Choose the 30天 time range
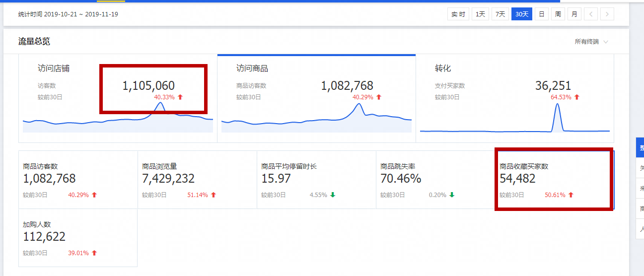The width and height of the screenshot is (644, 276). 522,14
